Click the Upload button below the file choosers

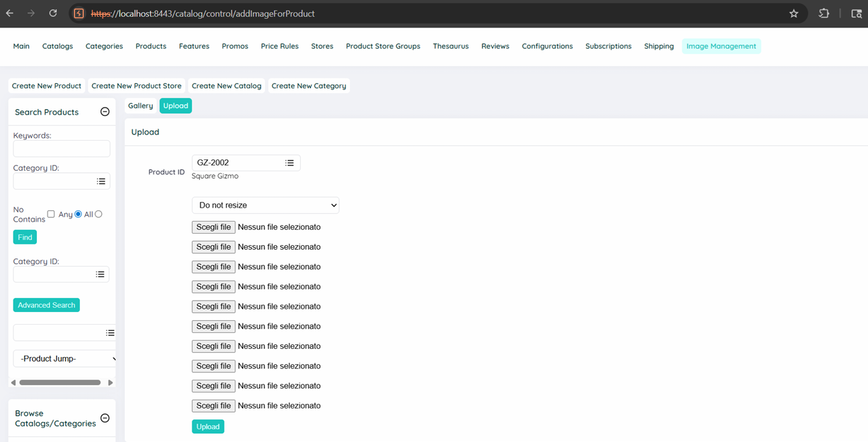coord(208,427)
